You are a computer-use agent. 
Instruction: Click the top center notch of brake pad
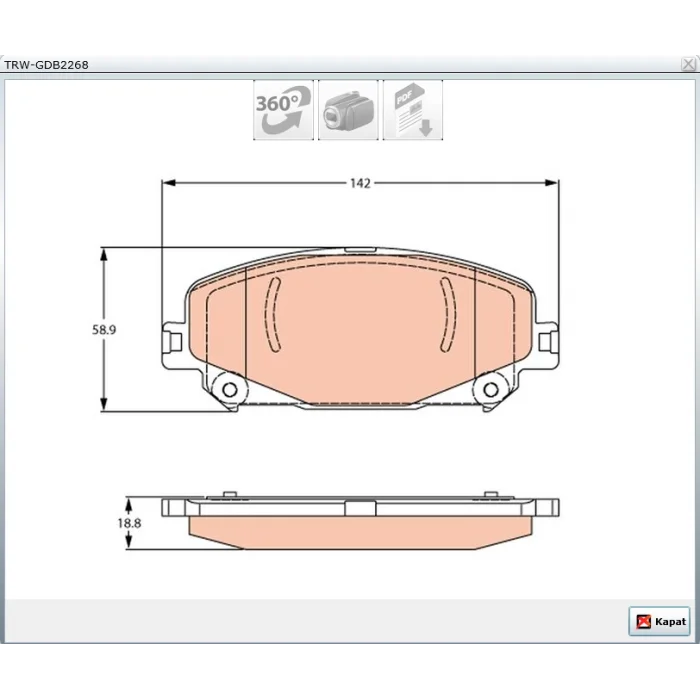pyautogui.click(x=360, y=250)
